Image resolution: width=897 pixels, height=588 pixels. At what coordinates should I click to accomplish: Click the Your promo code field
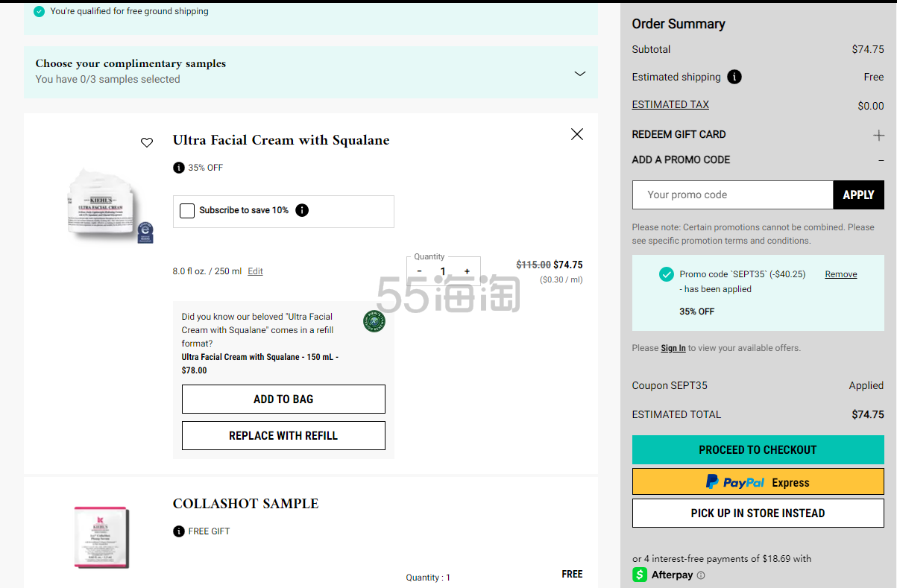tap(733, 195)
